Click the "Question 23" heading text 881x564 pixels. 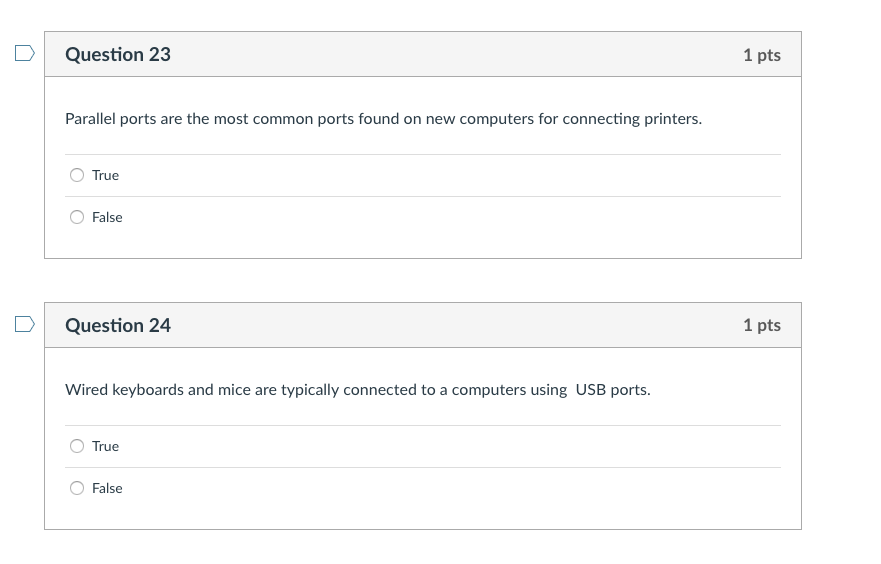[118, 55]
